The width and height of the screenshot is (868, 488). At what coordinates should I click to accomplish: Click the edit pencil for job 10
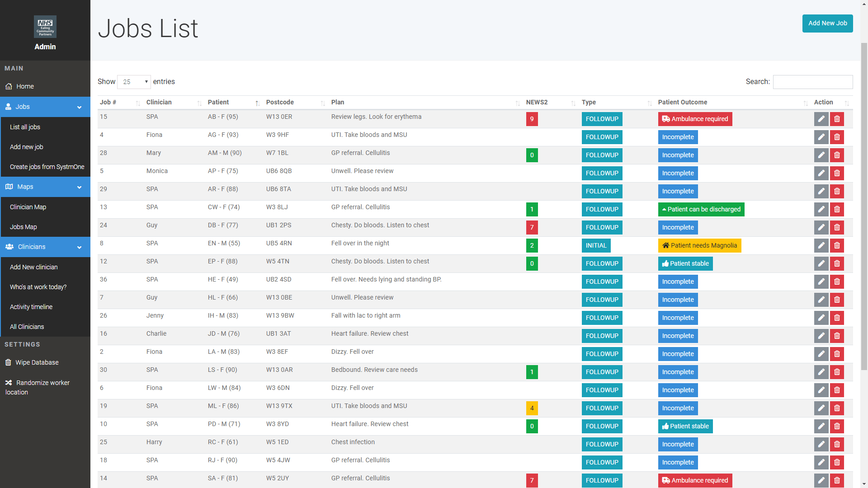[821, 426]
